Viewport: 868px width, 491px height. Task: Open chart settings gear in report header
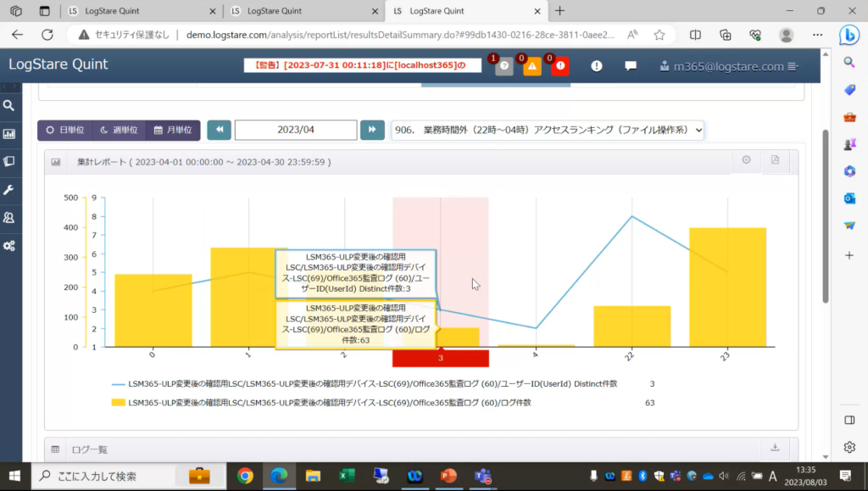(x=746, y=160)
